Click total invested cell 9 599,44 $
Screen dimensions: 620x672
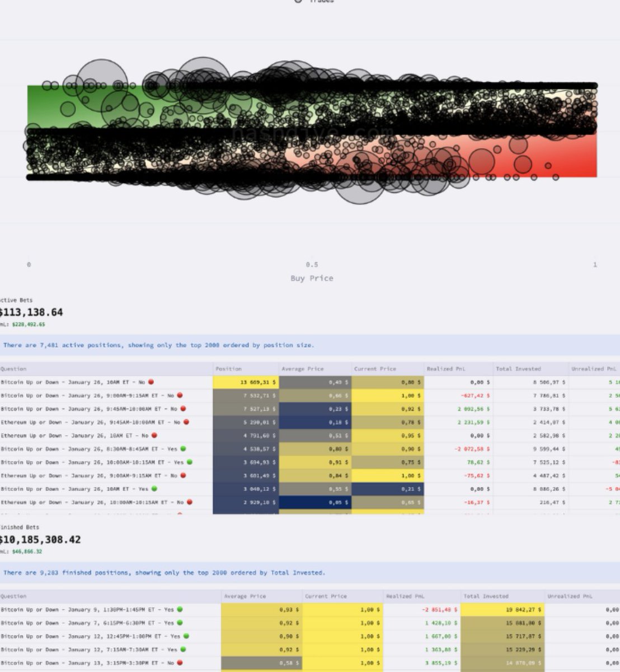pyautogui.click(x=530, y=449)
